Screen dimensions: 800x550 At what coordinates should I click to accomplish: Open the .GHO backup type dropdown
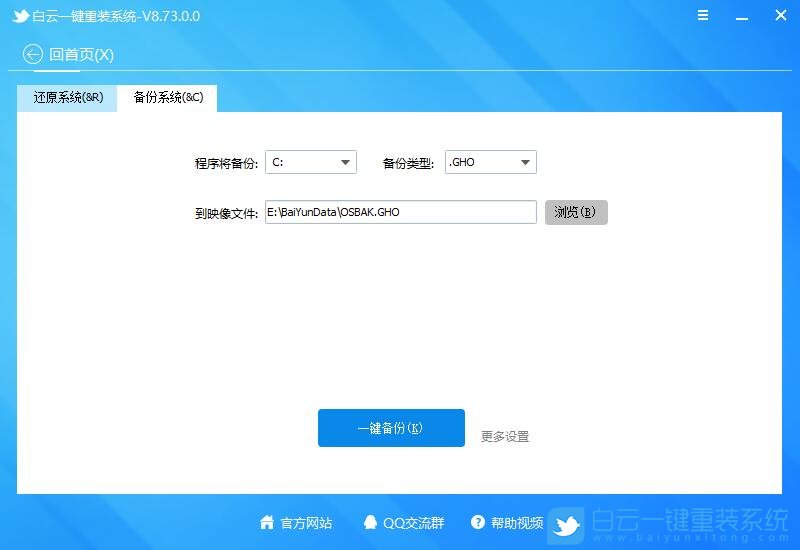click(491, 162)
